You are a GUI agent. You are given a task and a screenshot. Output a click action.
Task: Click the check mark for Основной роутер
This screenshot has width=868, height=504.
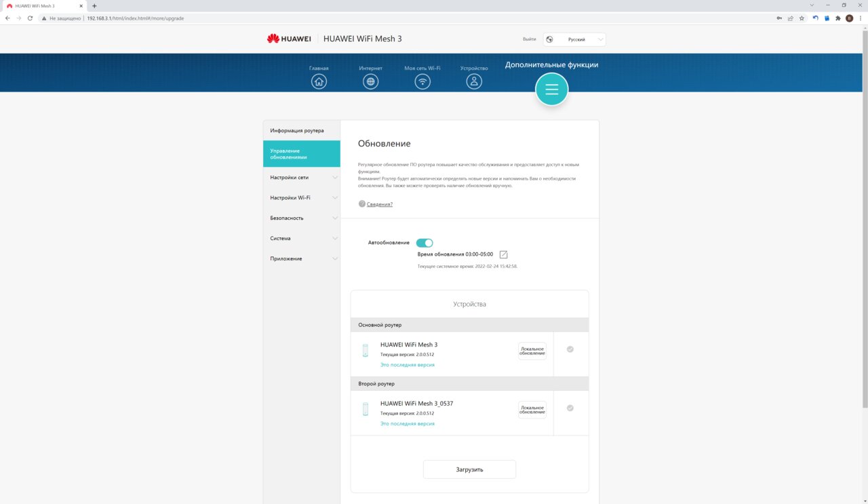(x=570, y=349)
